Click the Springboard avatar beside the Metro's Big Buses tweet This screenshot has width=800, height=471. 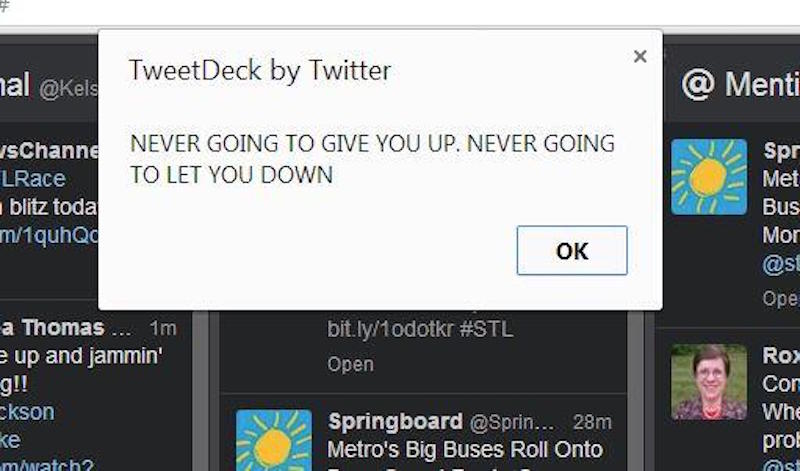click(x=273, y=439)
